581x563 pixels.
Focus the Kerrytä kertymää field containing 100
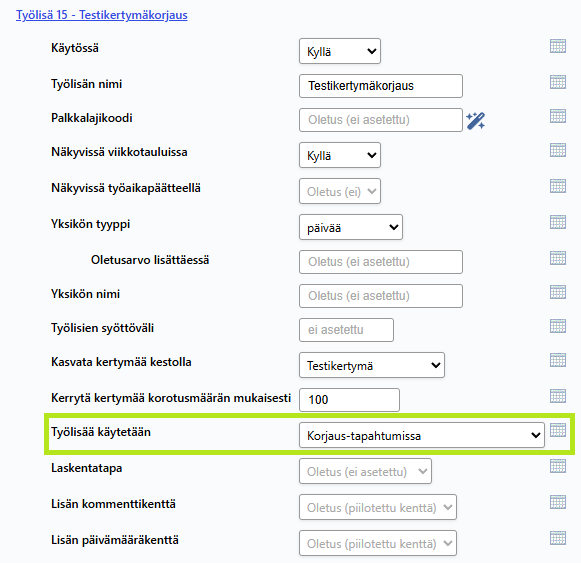[349, 400]
